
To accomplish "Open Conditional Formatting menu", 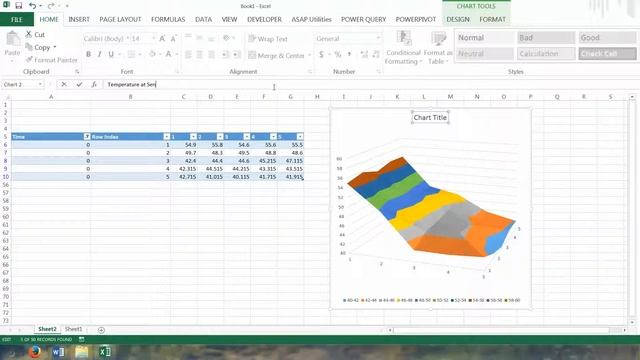I will (403, 48).
